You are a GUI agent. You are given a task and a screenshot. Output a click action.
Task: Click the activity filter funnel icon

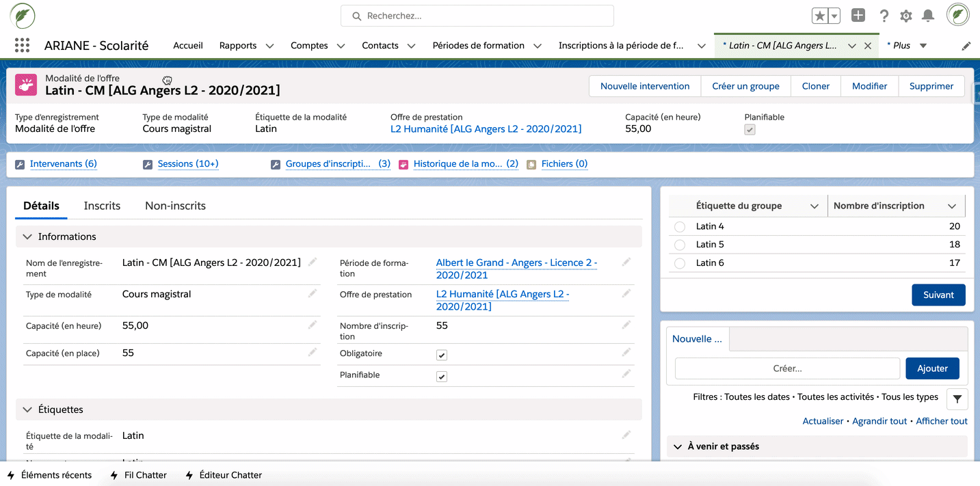pos(957,399)
